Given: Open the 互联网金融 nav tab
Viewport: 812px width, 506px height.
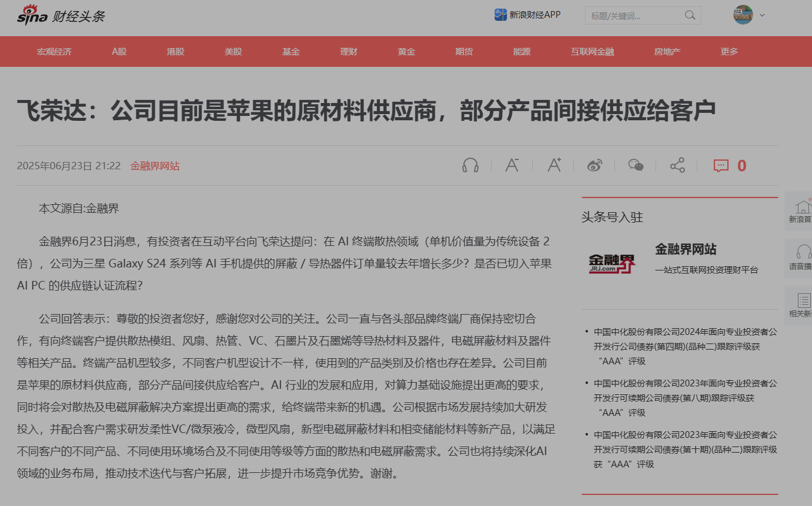Looking at the screenshot, I should (x=592, y=52).
